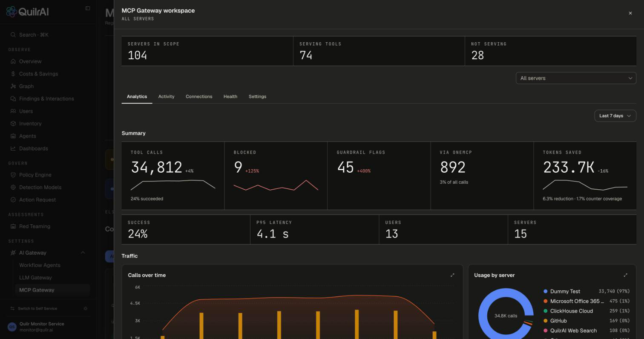Image resolution: width=644 pixels, height=339 pixels.
Task: Click the GitHub legend row
Action: (586, 321)
